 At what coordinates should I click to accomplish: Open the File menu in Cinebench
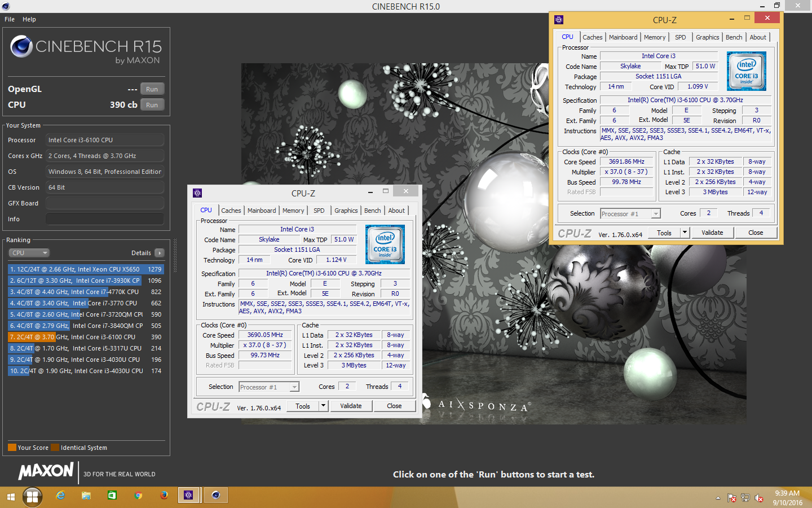(x=10, y=19)
